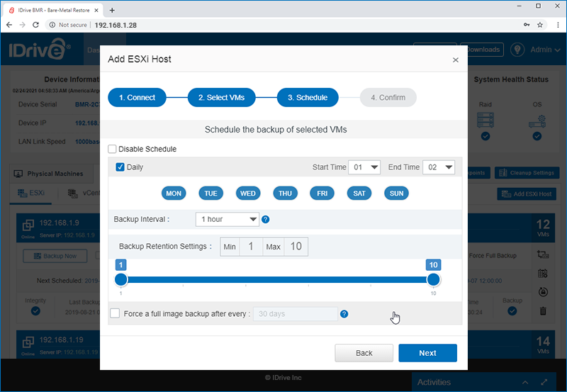Click the VM edit icon for host 192.168.1.9
The height and width of the screenshot is (392, 567).
point(543,254)
